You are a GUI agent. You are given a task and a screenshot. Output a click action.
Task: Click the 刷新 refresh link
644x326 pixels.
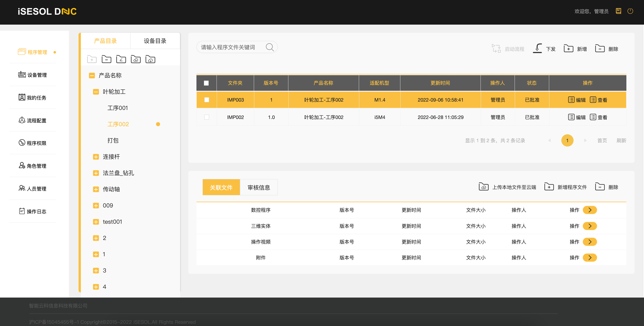tap(621, 140)
